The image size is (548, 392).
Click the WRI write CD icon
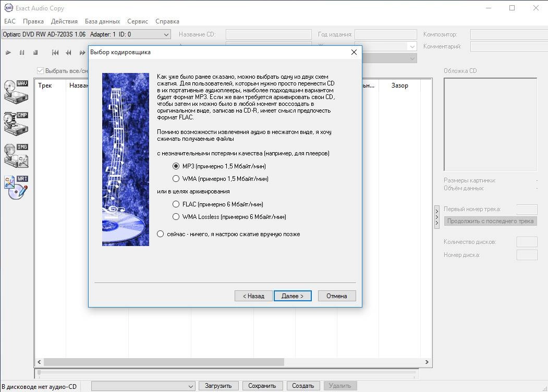point(16,187)
